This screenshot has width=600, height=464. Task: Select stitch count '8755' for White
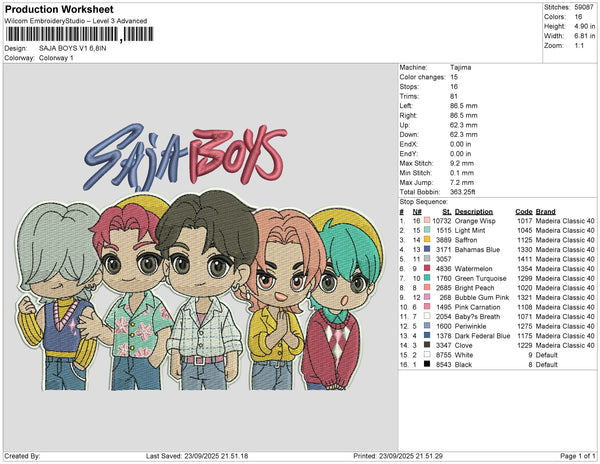[x=443, y=355]
